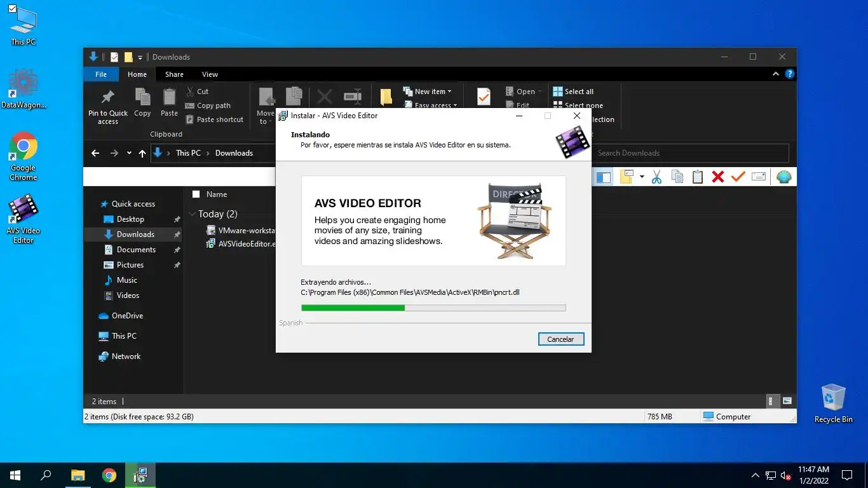Screen dimensions: 868x488
Task: Select the Recycle Bin desktop icon
Action: (x=833, y=403)
